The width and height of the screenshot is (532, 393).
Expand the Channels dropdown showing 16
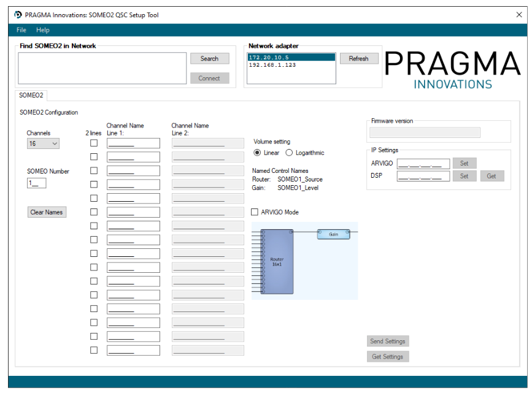(x=43, y=143)
